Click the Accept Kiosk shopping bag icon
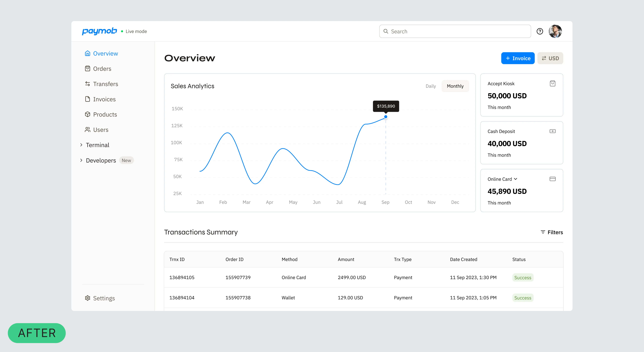The height and width of the screenshot is (352, 644). 553,83
